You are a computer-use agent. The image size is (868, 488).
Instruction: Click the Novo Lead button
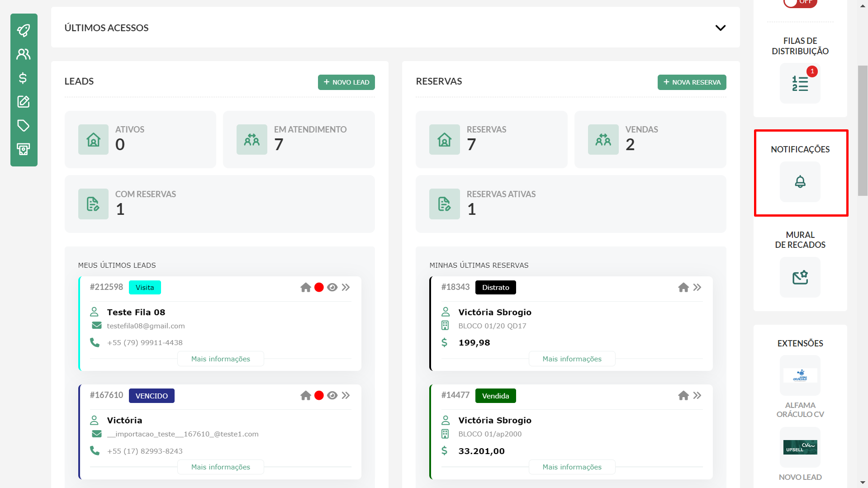pyautogui.click(x=346, y=82)
